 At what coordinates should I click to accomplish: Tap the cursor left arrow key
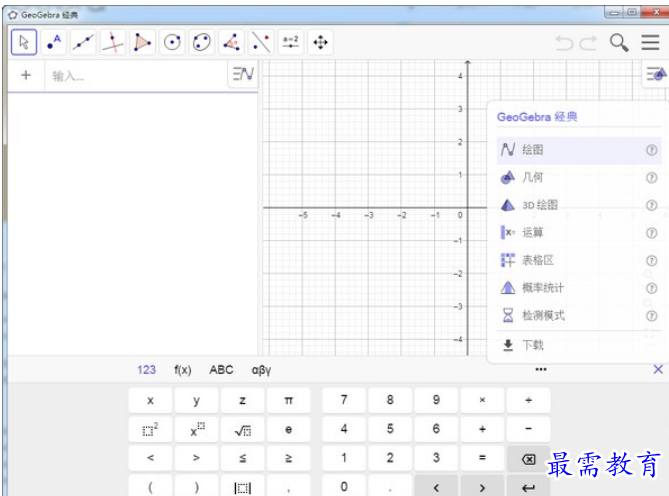[x=436, y=487]
